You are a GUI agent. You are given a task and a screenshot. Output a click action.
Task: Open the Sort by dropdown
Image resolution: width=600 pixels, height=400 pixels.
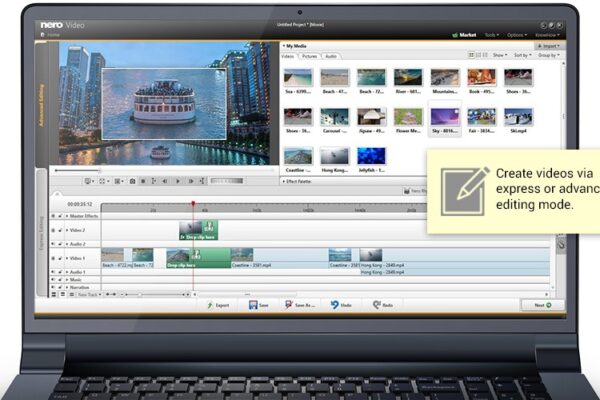pyautogui.click(x=522, y=55)
